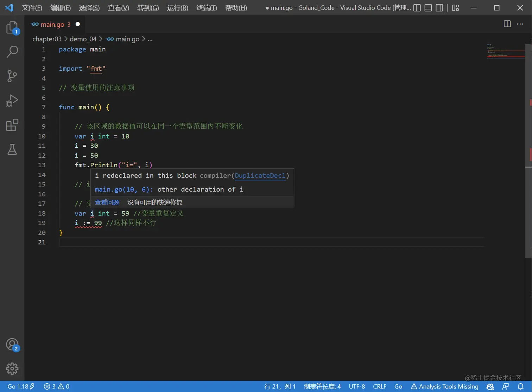
Task: Click the crossed-out cloud status bar icon
Action: 490,386
